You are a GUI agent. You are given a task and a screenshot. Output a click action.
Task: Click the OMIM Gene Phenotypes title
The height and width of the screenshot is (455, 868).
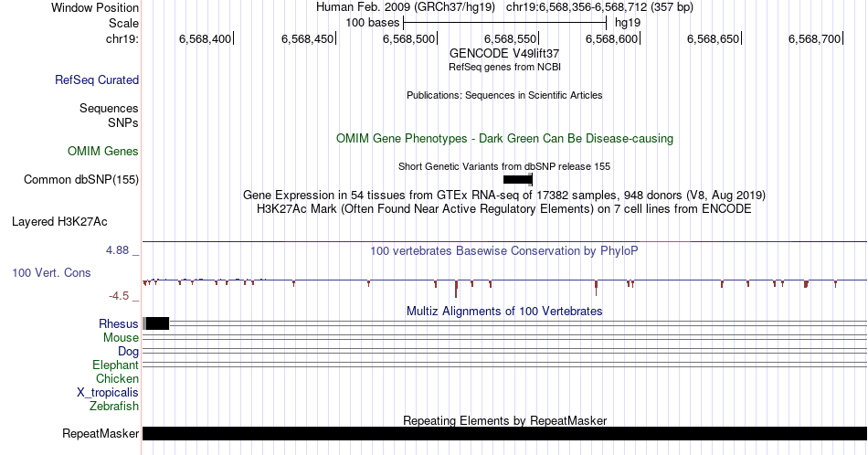504,138
